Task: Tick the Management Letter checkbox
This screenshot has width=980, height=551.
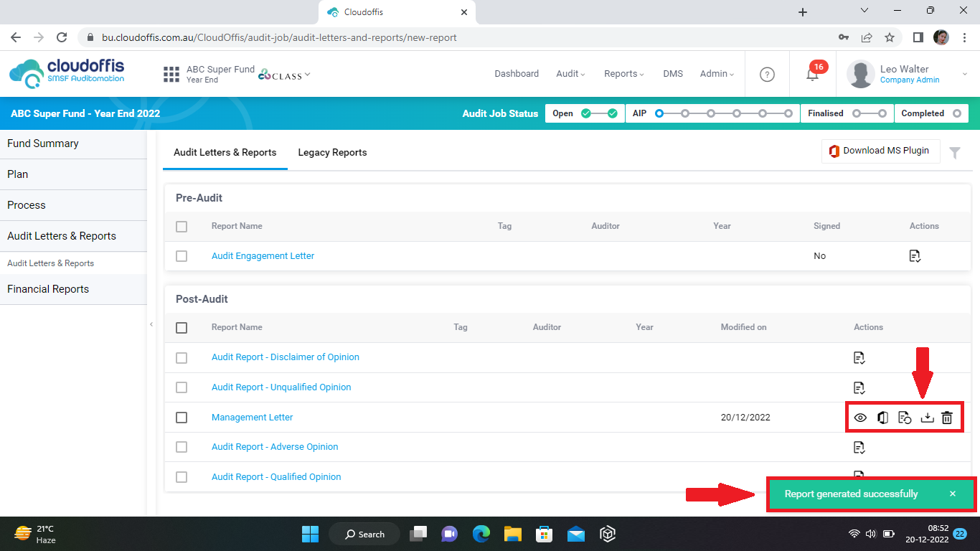Action: (182, 418)
